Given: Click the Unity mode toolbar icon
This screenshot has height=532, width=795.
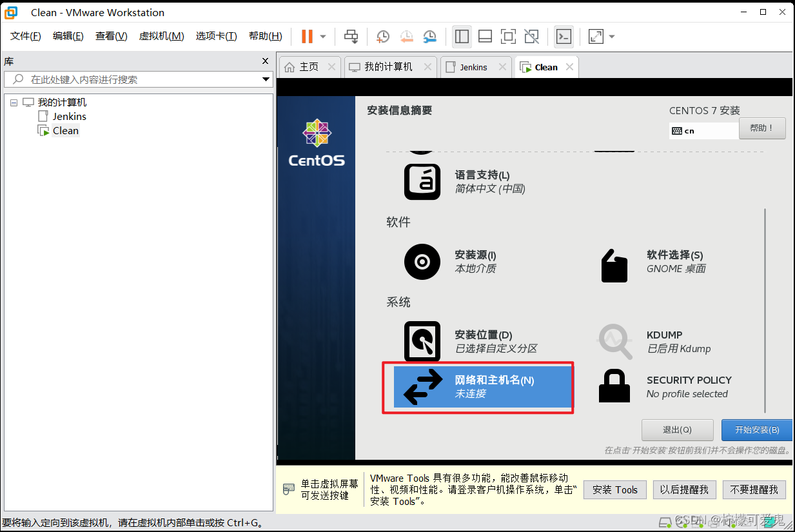Looking at the screenshot, I should click(531, 36).
